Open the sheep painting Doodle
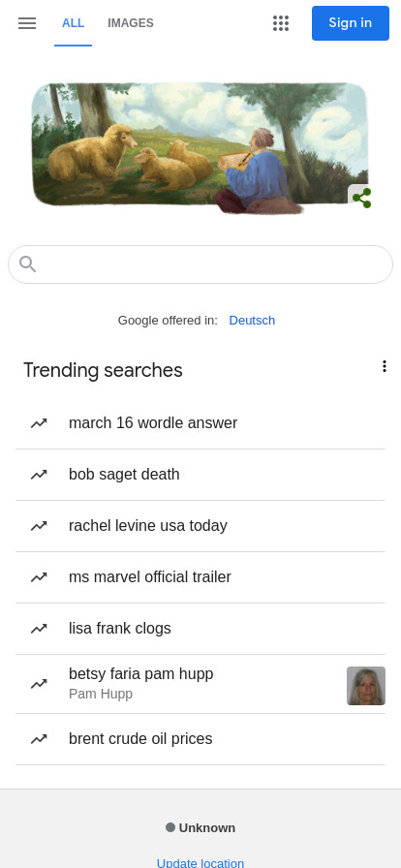This screenshot has width=401, height=868. (x=200, y=148)
